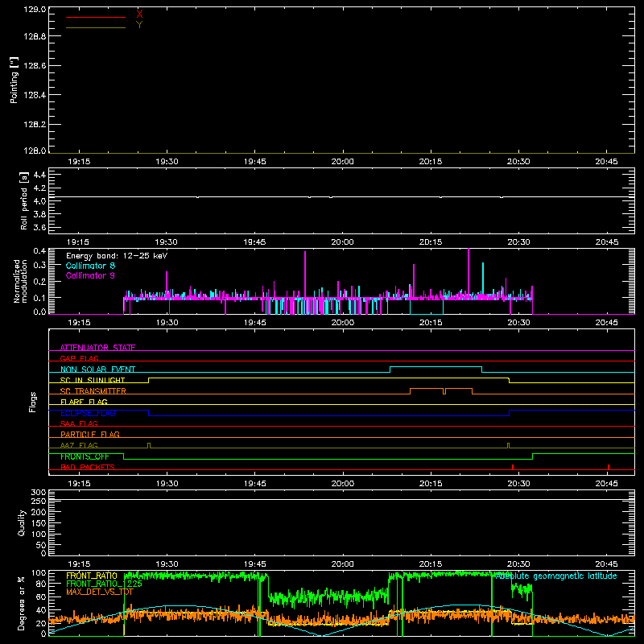Click the 4.4 roll period tick label
The height and width of the screenshot is (644, 644).
point(39,175)
